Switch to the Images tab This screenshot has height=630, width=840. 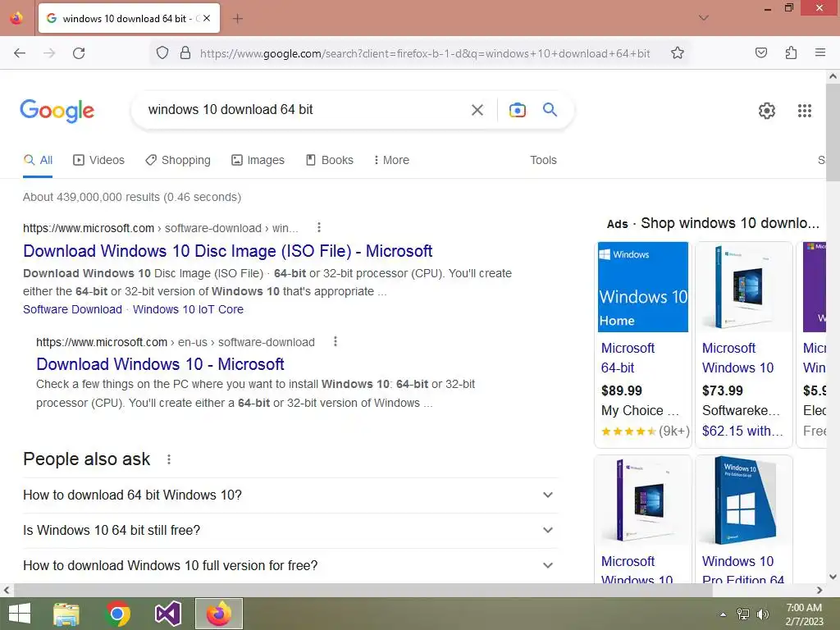[258, 160]
